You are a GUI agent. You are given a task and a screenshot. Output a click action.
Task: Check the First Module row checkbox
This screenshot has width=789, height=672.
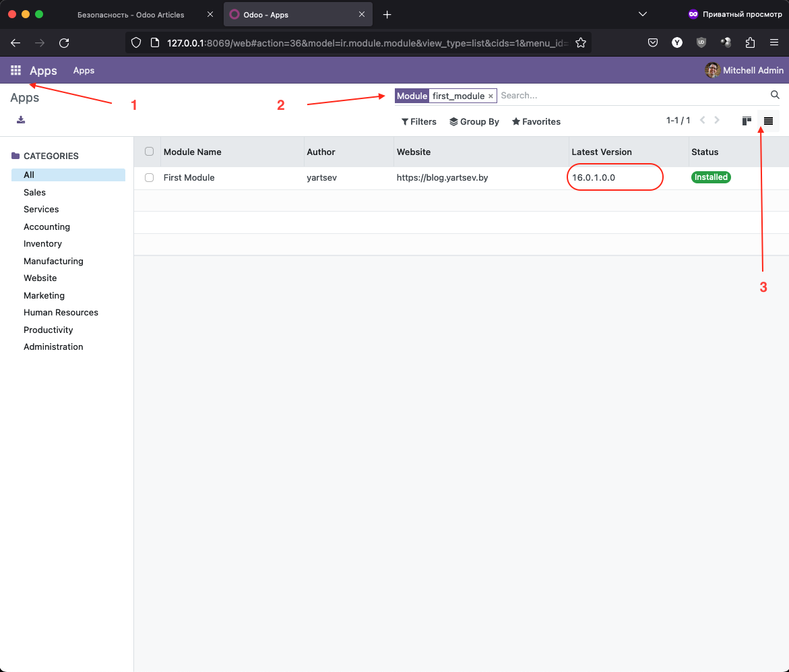click(149, 178)
